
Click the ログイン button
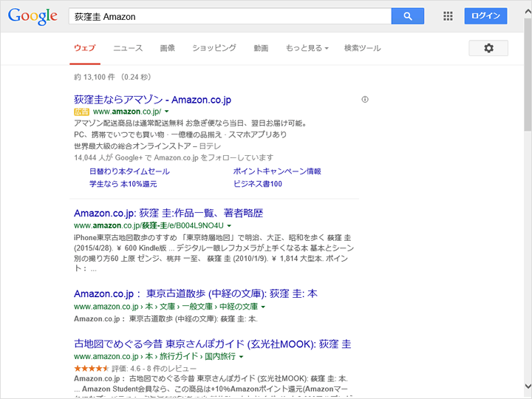pyautogui.click(x=485, y=16)
